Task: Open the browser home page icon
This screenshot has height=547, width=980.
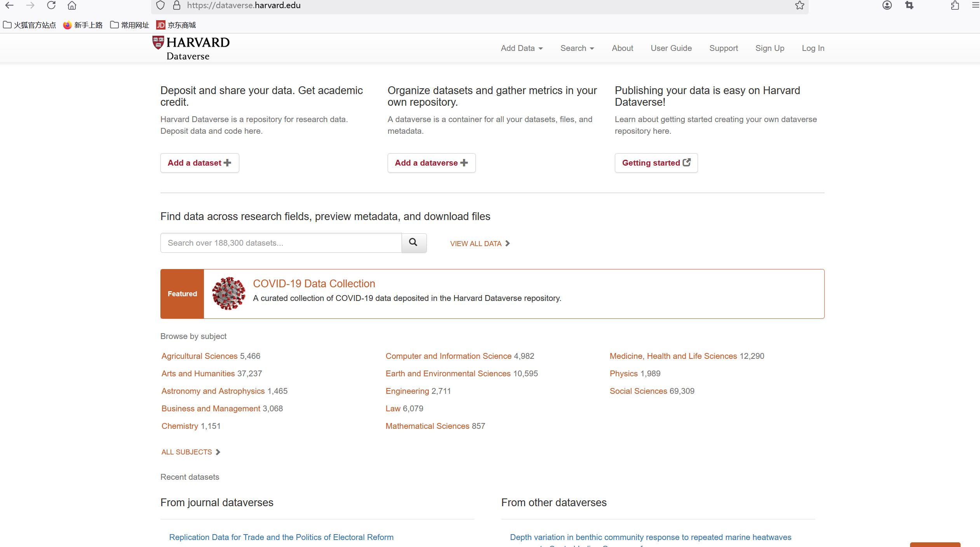Action: 72,5
